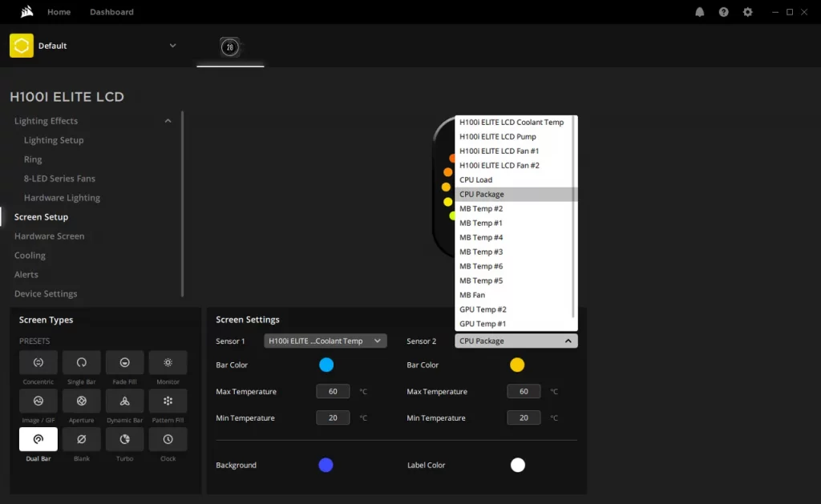Select the Monitor screen preset
Image resolution: width=821 pixels, height=504 pixels.
pyautogui.click(x=168, y=362)
